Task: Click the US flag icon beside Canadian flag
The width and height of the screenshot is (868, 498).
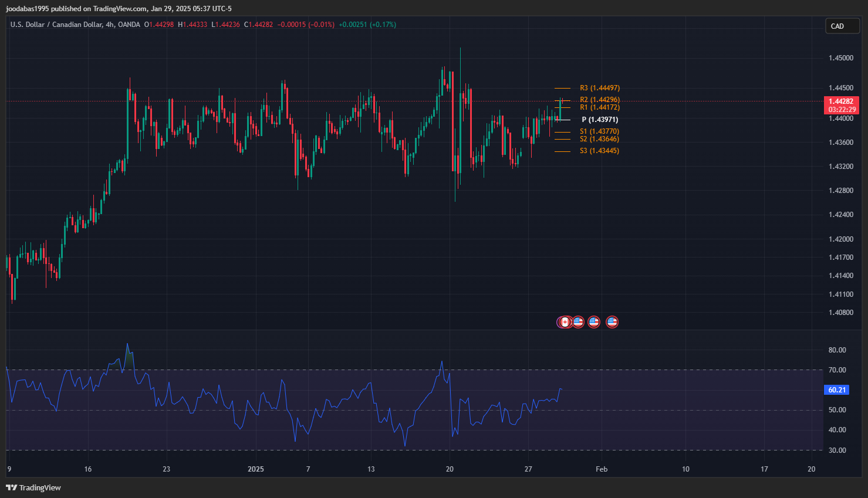Action: (x=578, y=322)
